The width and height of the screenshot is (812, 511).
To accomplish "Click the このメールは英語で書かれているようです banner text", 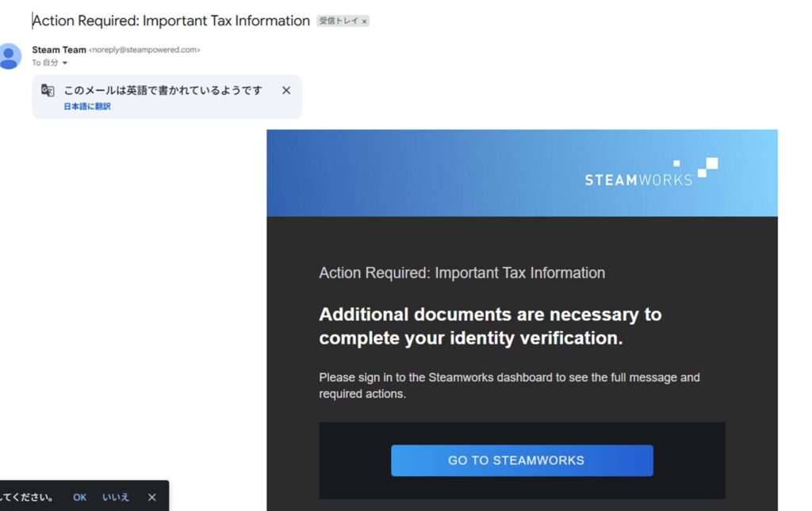I will 163,90.
